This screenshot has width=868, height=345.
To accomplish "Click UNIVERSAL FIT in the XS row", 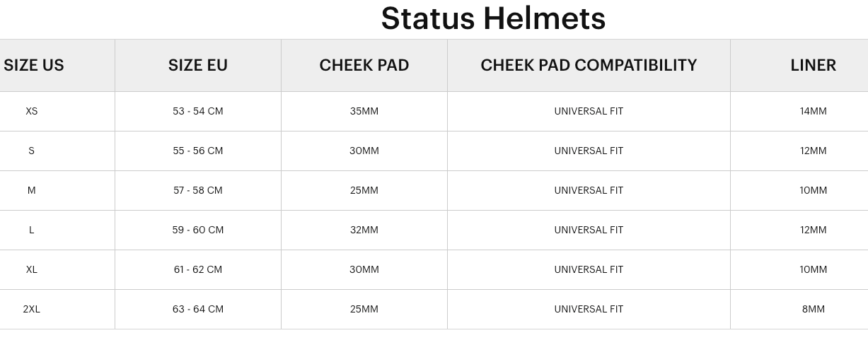I will 589,111.
